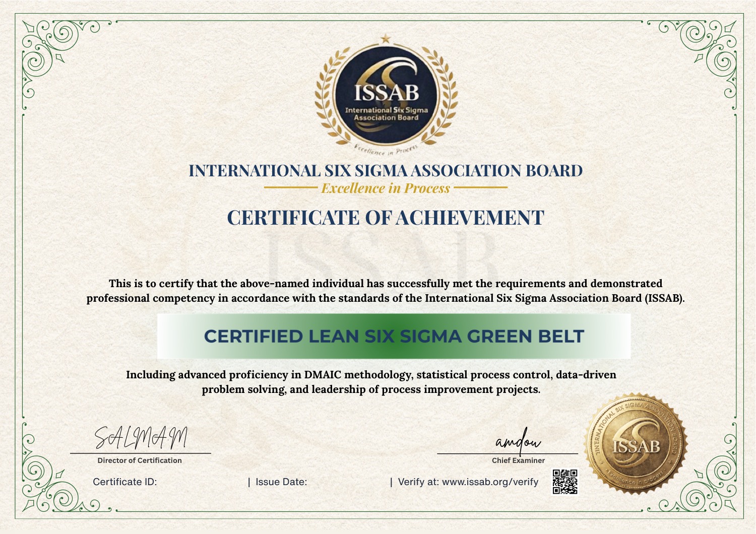Select the CERTIFICATE OF ACHIEVEMENT heading
756x534 pixels.
385,218
